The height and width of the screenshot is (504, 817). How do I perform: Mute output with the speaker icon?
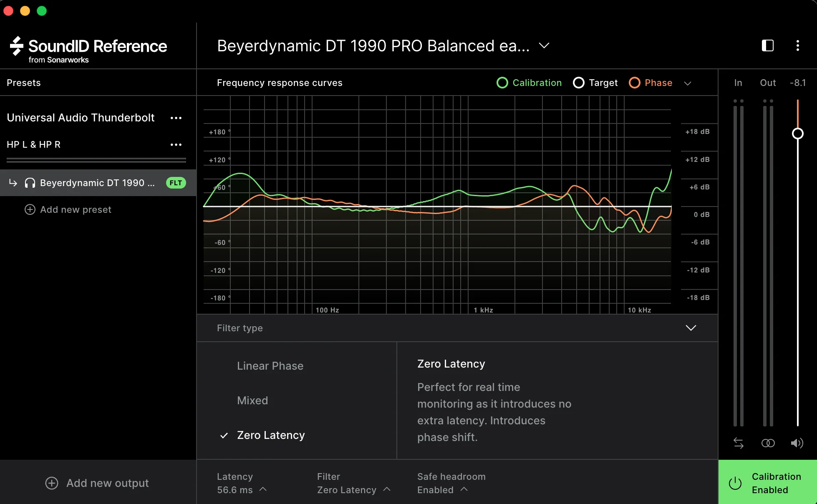click(797, 443)
